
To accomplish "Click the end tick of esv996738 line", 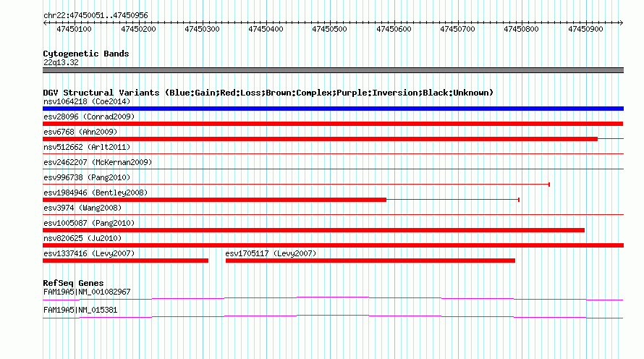I will (x=549, y=185).
